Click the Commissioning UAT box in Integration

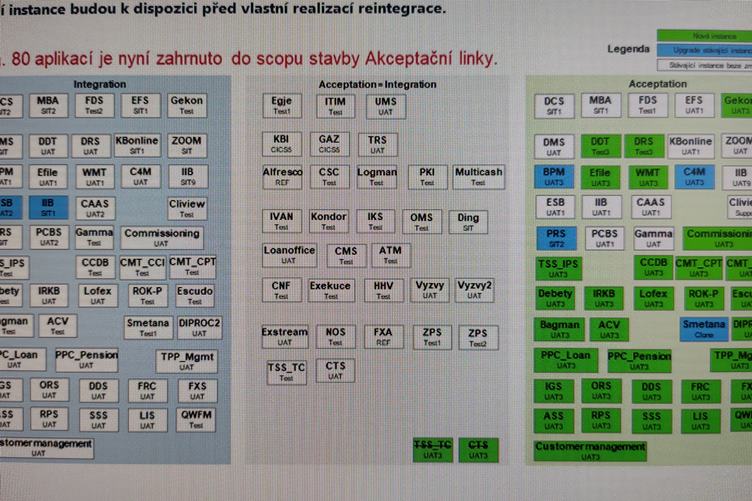162,238
